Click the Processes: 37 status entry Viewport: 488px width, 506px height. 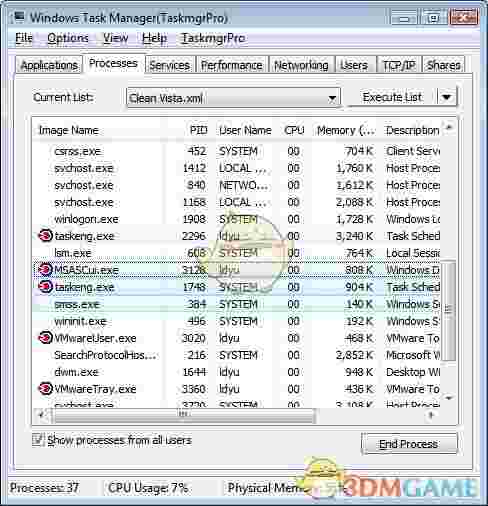[x=45, y=488]
